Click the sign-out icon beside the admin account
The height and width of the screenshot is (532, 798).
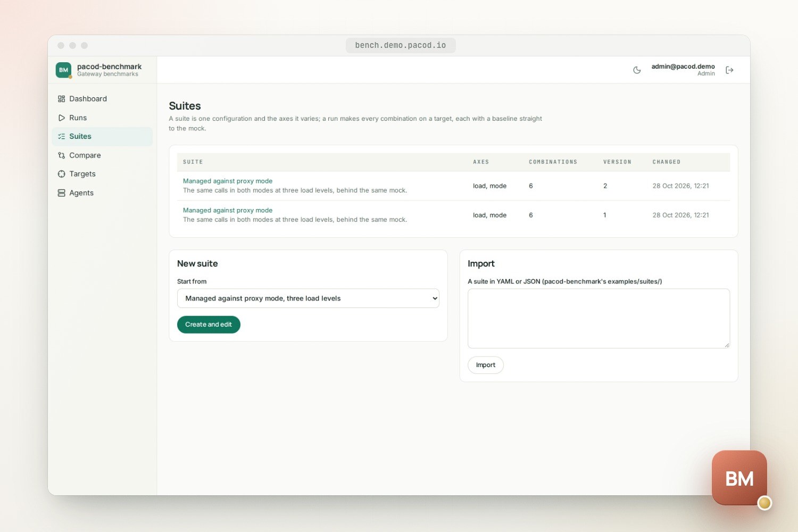729,70
